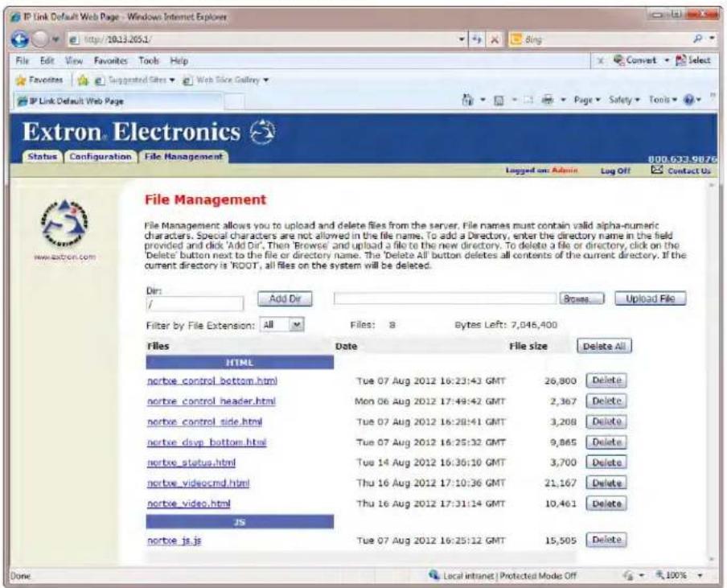Click the Home icon in command bar
This screenshot has width=727, height=588.
click(x=468, y=100)
